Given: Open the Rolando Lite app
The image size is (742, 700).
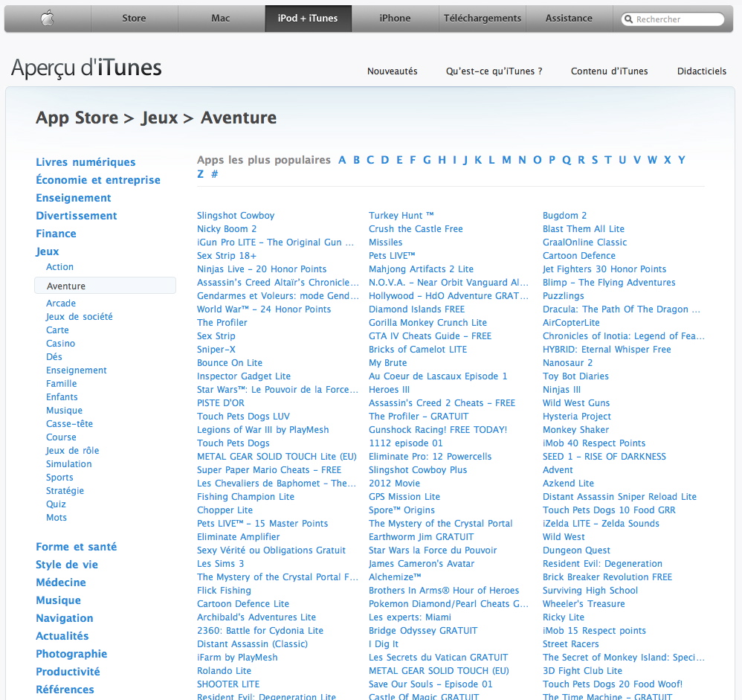Looking at the screenshot, I should 224,671.
